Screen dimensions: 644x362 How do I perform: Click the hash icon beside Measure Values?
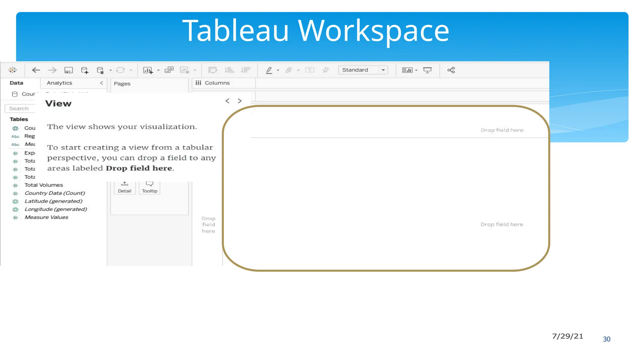point(15,217)
